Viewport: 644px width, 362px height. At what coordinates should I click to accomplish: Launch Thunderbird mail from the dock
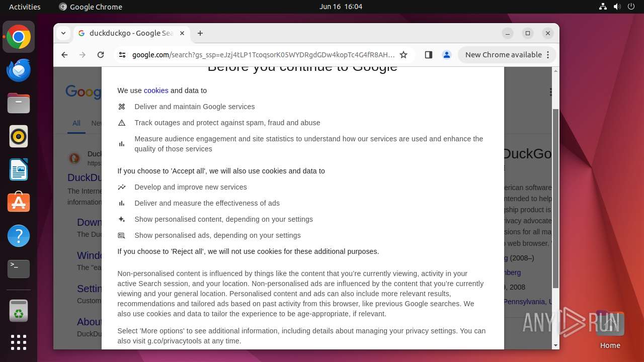pyautogui.click(x=19, y=70)
